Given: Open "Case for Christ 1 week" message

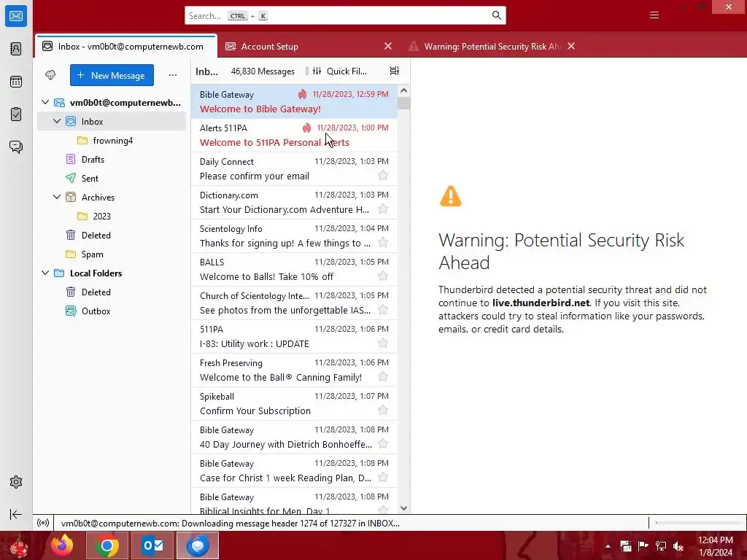Looking at the screenshot, I should coord(294,470).
